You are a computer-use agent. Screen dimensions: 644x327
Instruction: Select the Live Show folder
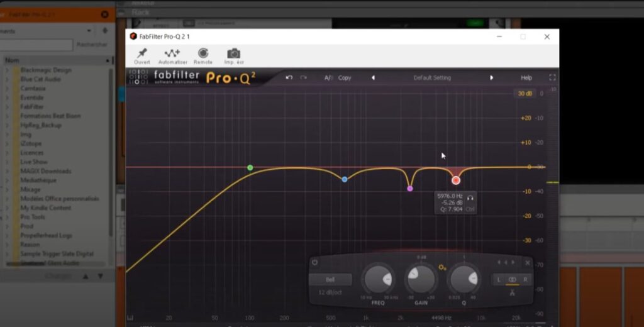point(34,162)
